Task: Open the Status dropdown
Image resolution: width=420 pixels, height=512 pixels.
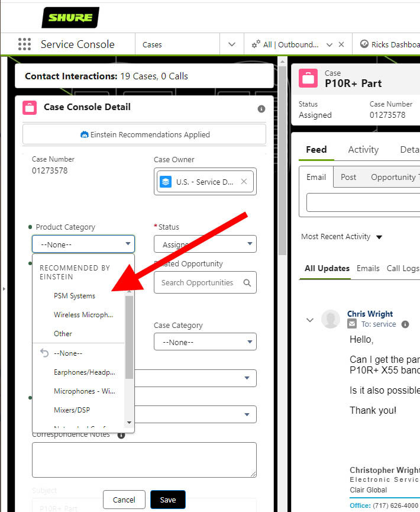Action: pos(205,244)
